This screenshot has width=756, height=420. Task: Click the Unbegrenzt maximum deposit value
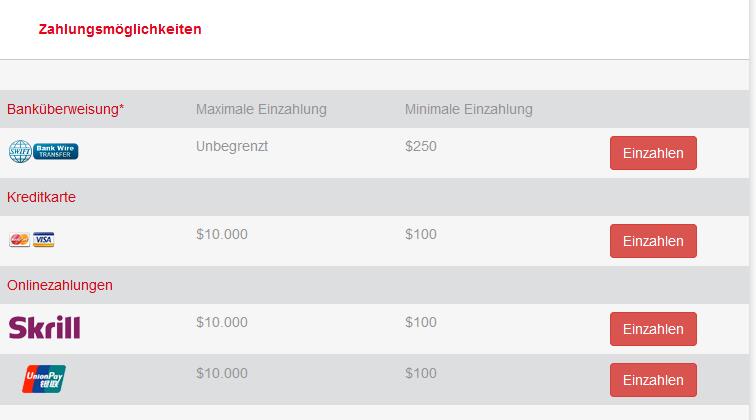[x=232, y=146]
